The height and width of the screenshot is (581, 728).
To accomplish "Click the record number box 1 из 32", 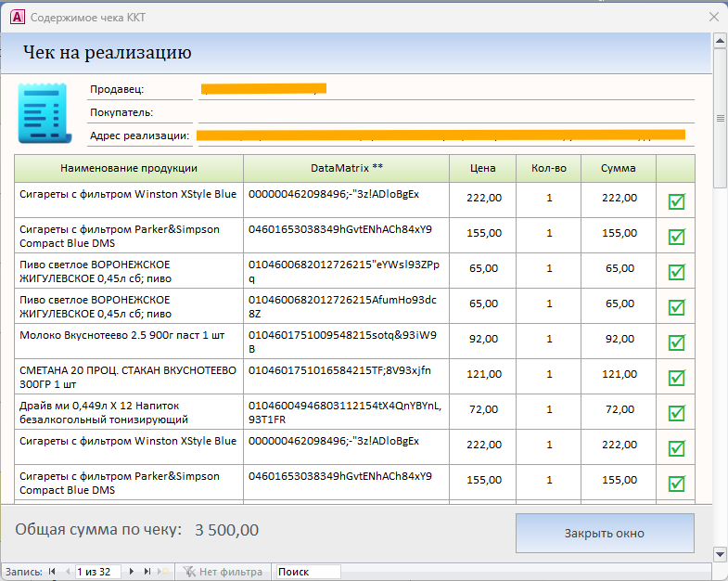I will [x=97, y=572].
